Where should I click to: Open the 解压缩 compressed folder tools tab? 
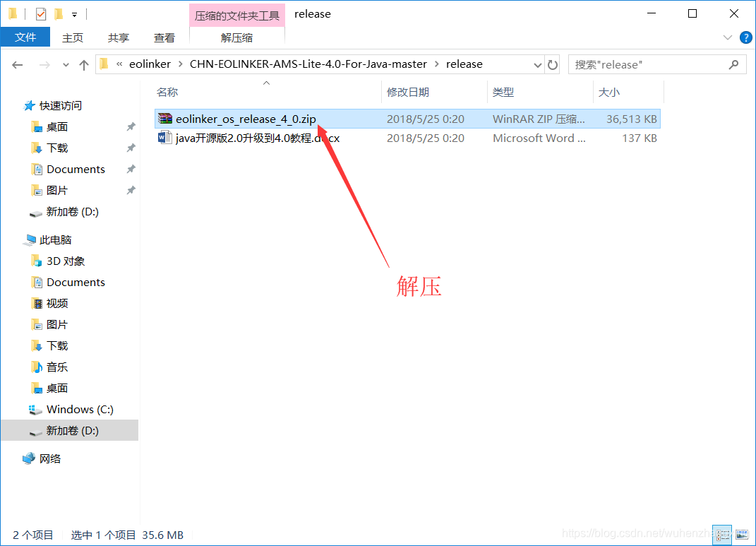point(236,37)
